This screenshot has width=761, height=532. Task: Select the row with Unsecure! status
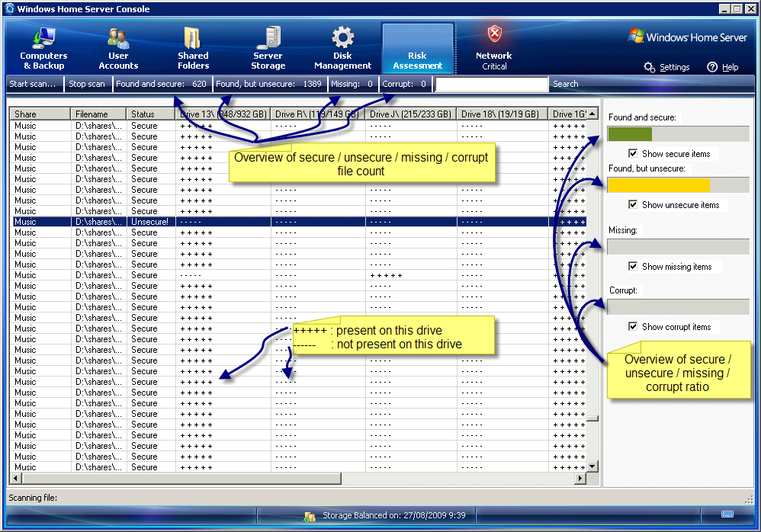298,222
